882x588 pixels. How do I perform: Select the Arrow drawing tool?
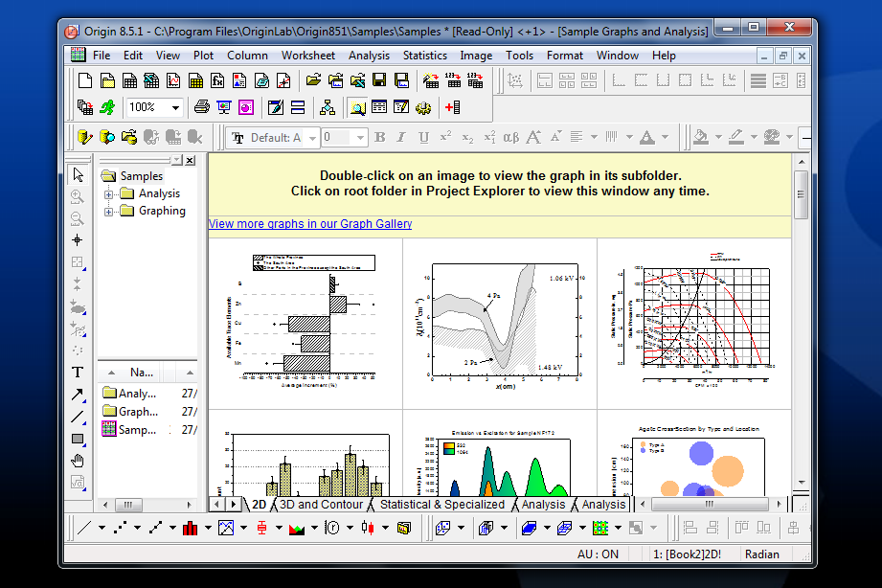pos(78,395)
